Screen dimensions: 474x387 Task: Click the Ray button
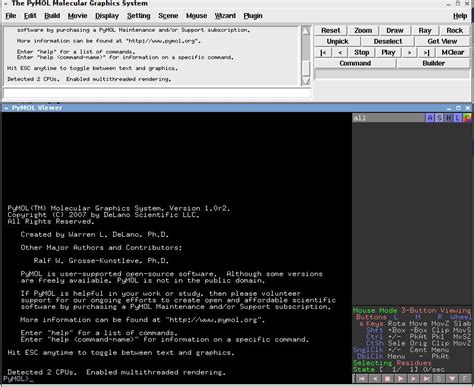point(425,30)
